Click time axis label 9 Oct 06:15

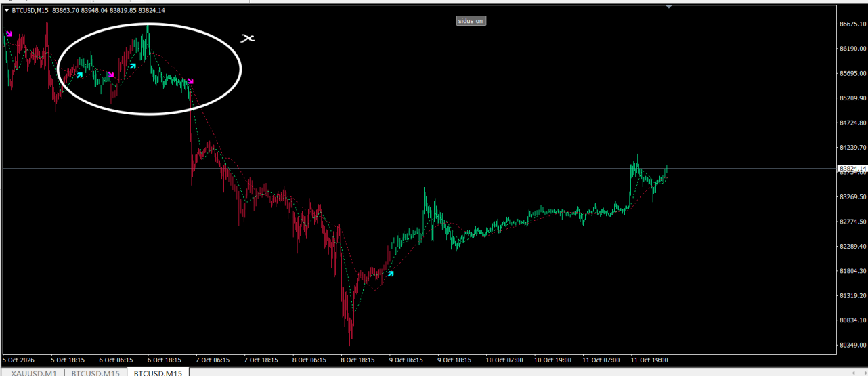[x=406, y=360]
